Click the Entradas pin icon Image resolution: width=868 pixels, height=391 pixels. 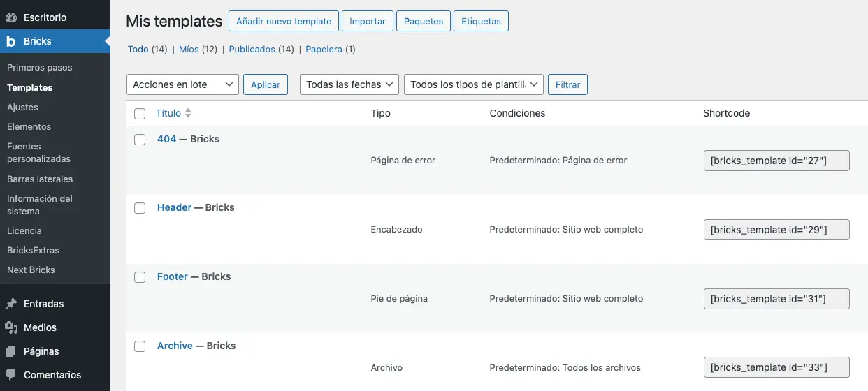pyautogui.click(x=11, y=304)
